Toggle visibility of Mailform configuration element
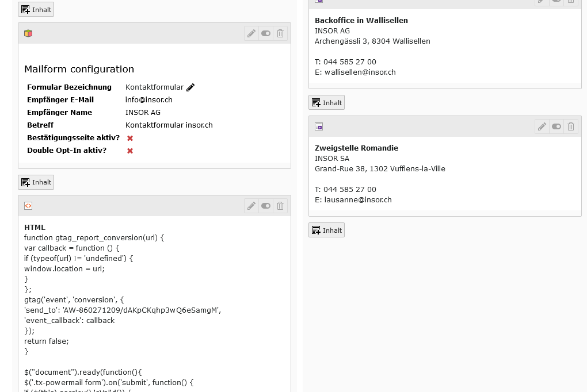Screen dimensions: 587x392 (x=266, y=33)
